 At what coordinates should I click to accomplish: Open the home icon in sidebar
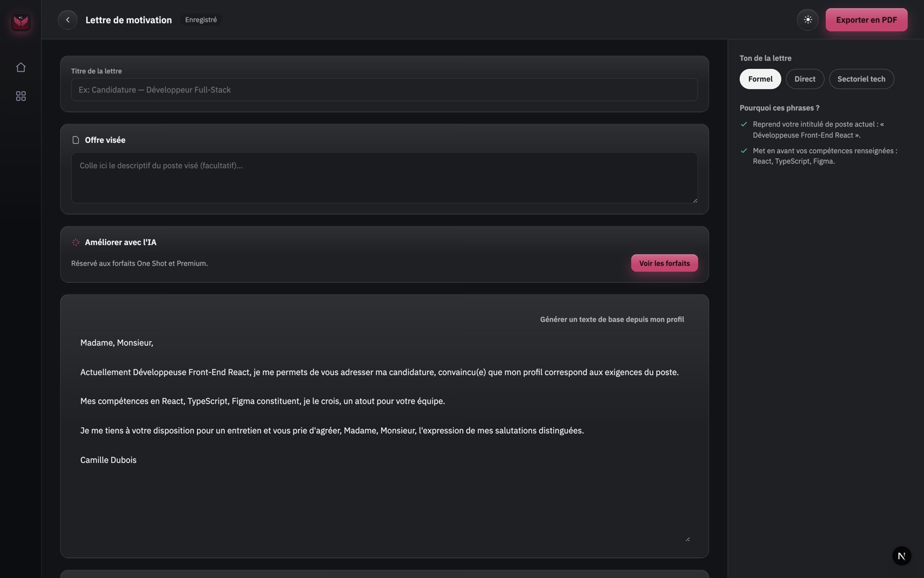(x=21, y=67)
